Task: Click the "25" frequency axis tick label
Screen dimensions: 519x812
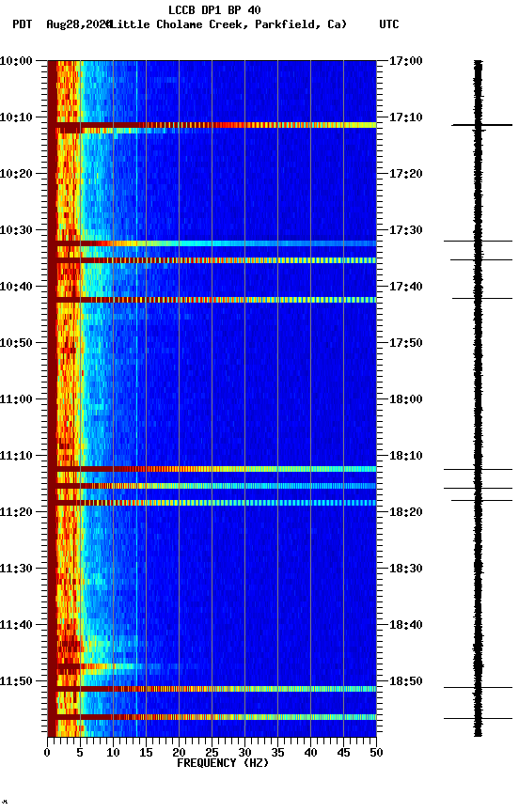Action: (212, 753)
